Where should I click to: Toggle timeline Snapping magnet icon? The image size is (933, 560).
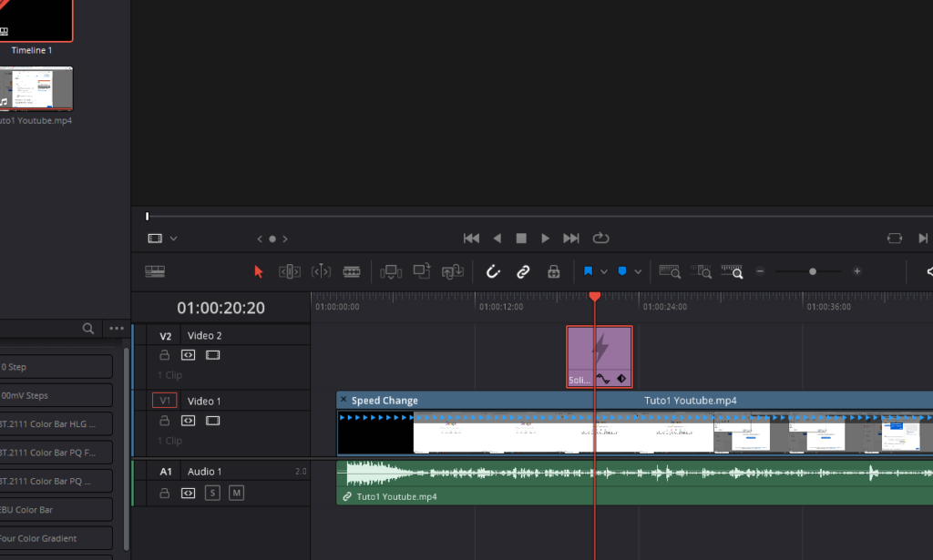coord(493,271)
